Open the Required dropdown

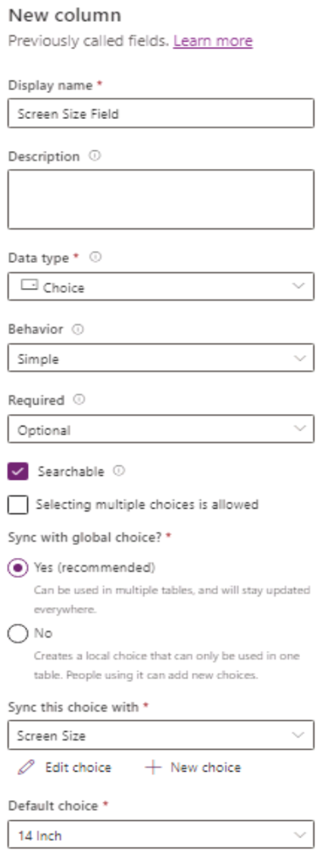pyautogui.click(x=161, y=430)
